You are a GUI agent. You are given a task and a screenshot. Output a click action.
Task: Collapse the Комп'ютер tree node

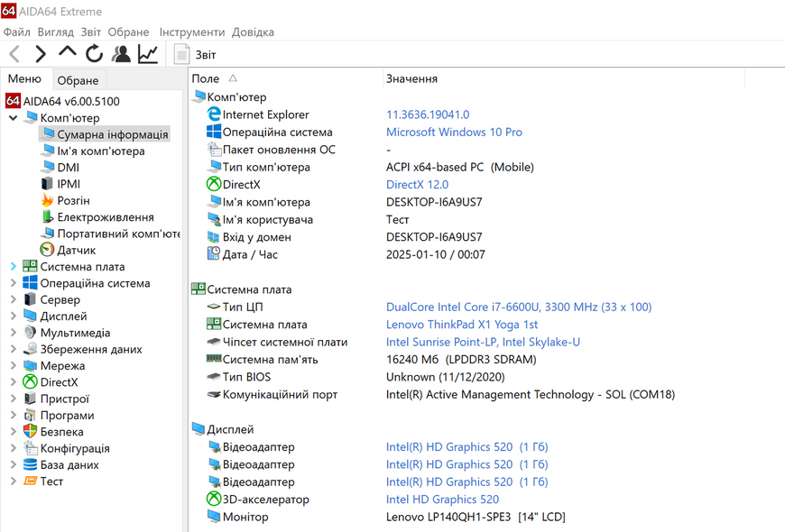pos(14,118)
